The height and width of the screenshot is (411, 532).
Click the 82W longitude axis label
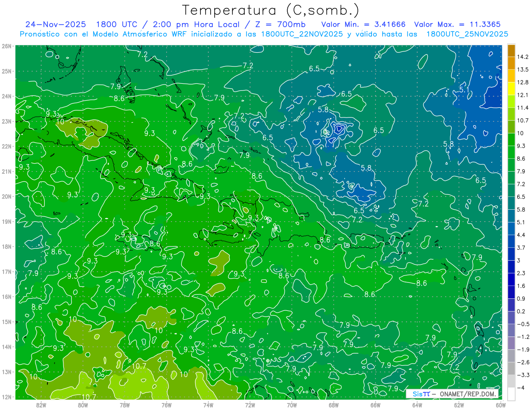(x=41, y=404)
